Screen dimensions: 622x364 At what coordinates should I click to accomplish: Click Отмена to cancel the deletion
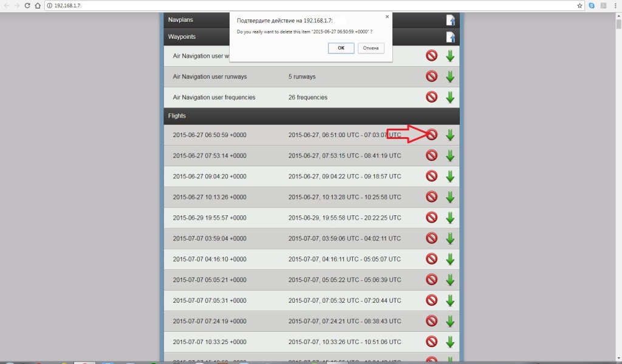[x=371, y=48]
